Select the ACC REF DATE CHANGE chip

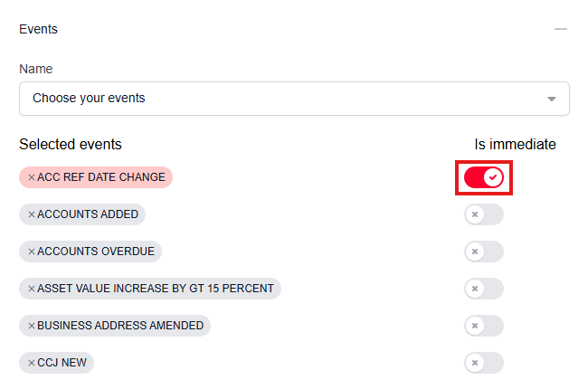tap(101, 177)
